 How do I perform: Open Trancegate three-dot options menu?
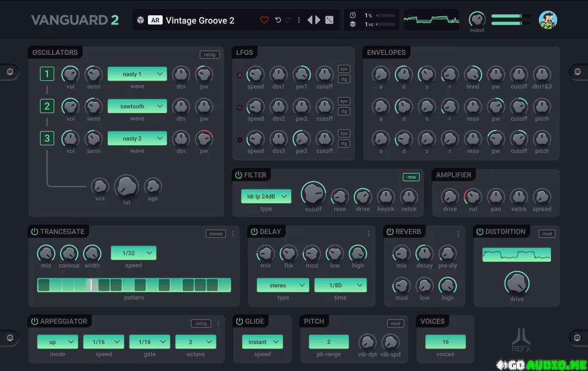[x=233, y=234]
